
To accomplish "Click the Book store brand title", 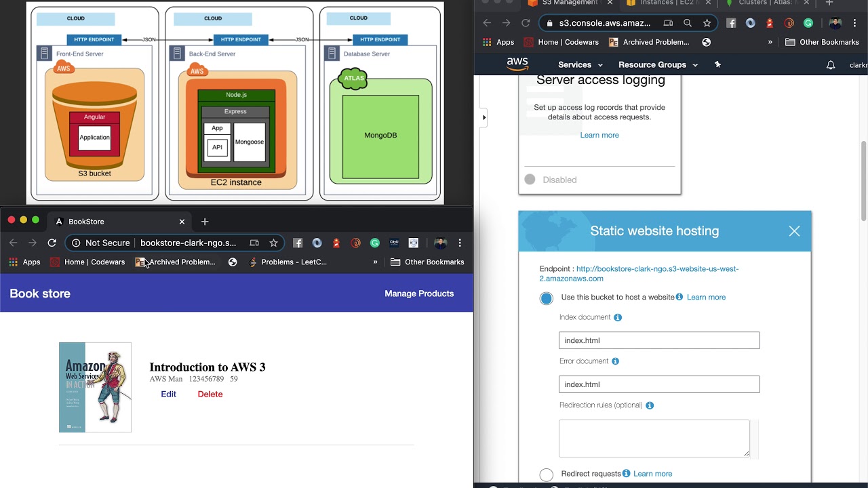I will (40, 293).
